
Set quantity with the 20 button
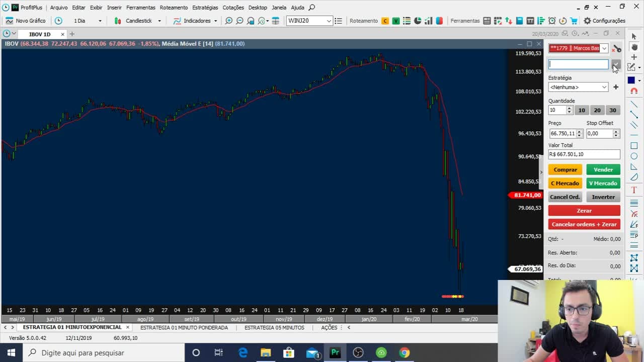597,110
